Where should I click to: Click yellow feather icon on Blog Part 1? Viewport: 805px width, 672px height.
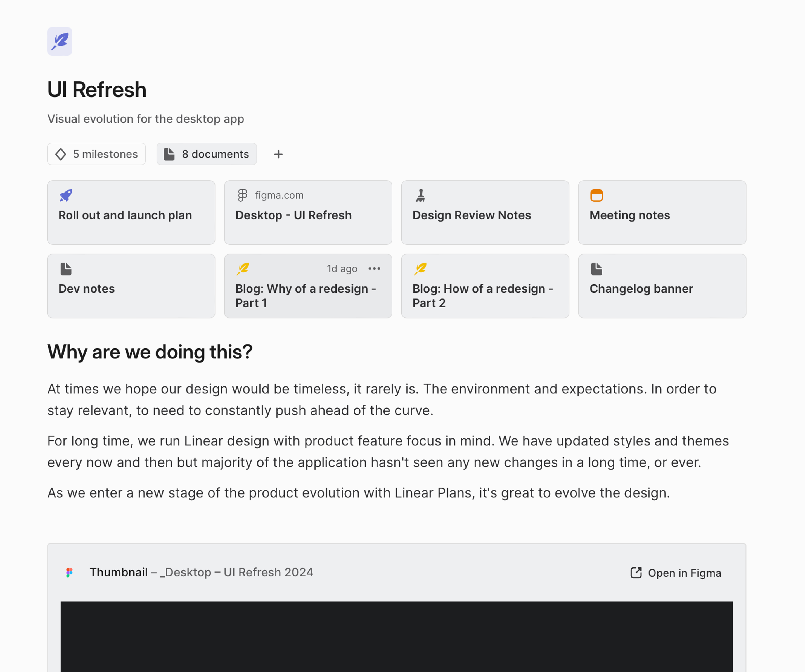(x=243, y=269)
